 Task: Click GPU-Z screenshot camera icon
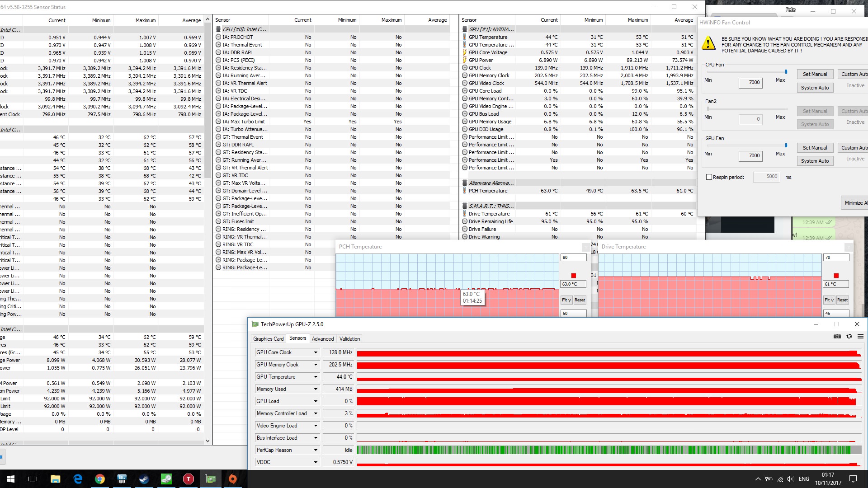point(837,336)
